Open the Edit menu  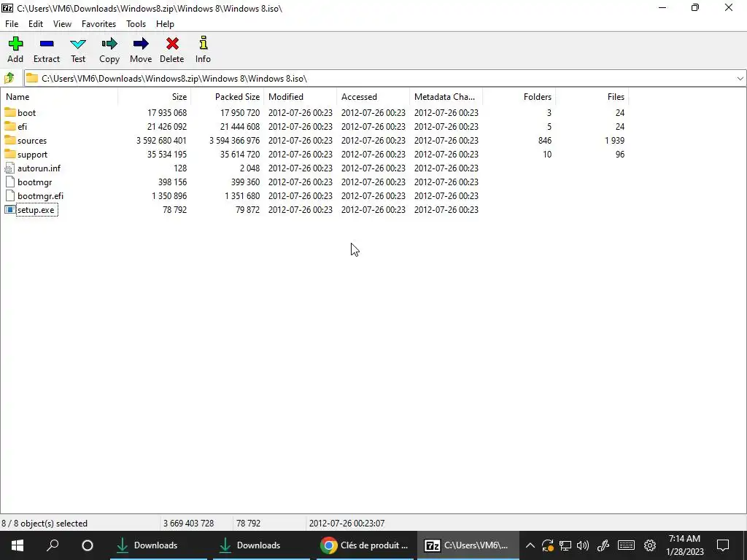pyautogui.click(x=36, y=24)
